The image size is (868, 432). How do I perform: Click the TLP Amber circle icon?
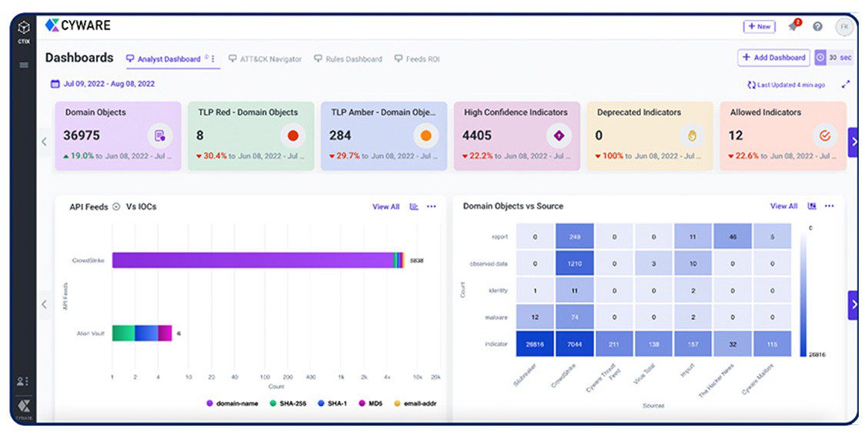click(x=426, y=136)
